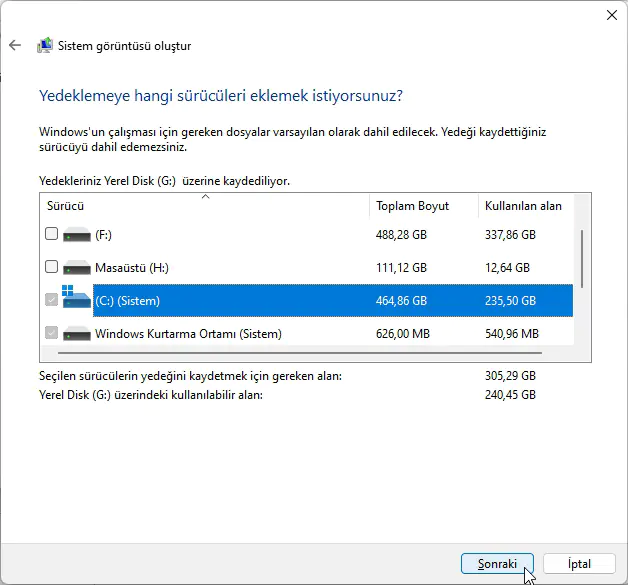Click the 540,96 MB used space value
The width and height of the screenshot is (628, 585).
(x=512, y=334)
